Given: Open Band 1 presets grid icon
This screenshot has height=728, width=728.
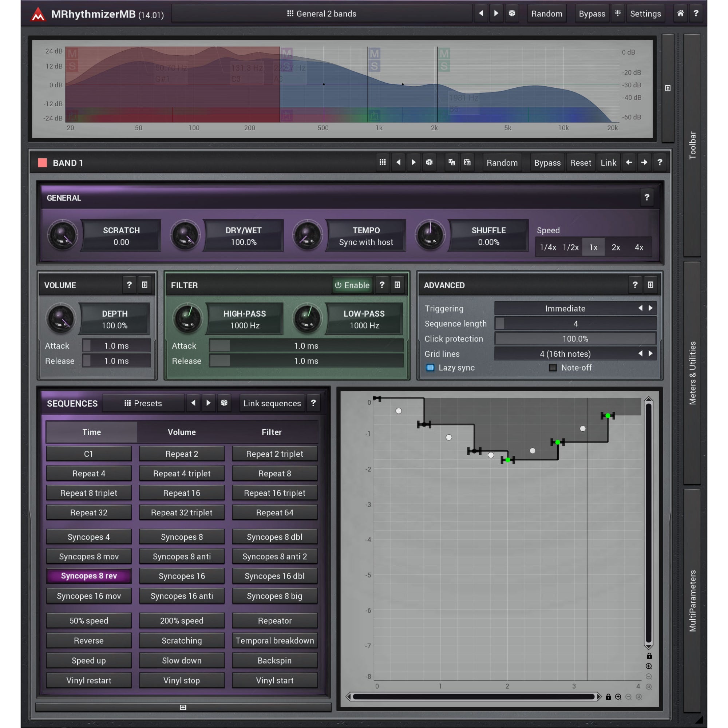Looking at the screenshot, I should tap(383, 162).
